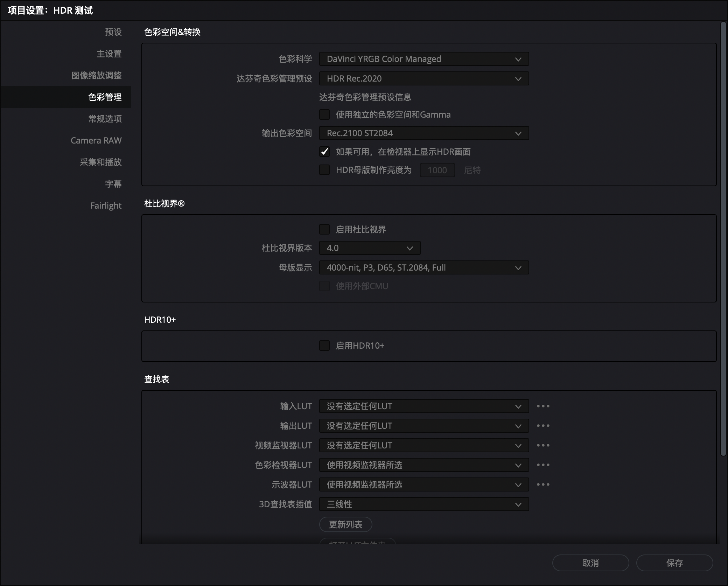Check the HDR母版制作亮度为 checkbox
The image size is (728, 586).
point(324,170)
